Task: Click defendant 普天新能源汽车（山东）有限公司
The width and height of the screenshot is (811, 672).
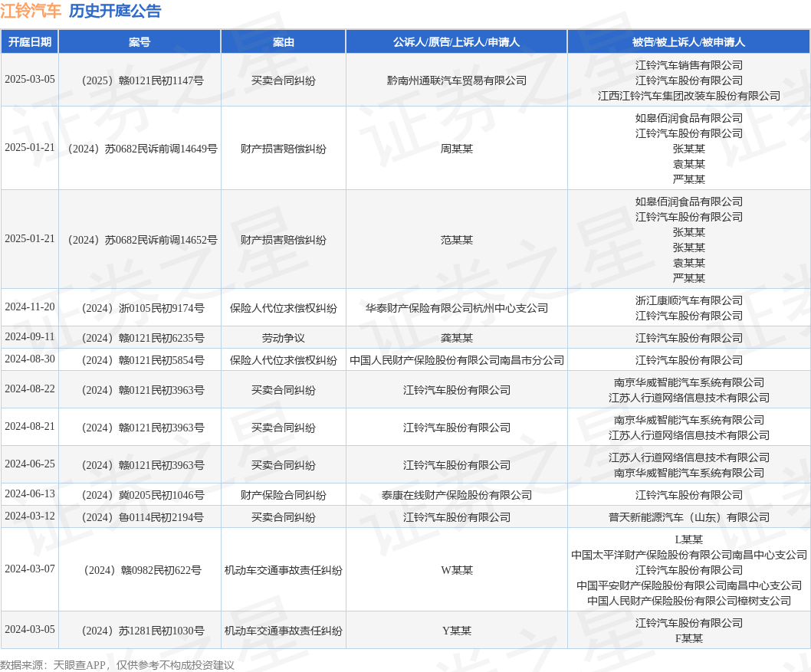Action: (689, 517)
